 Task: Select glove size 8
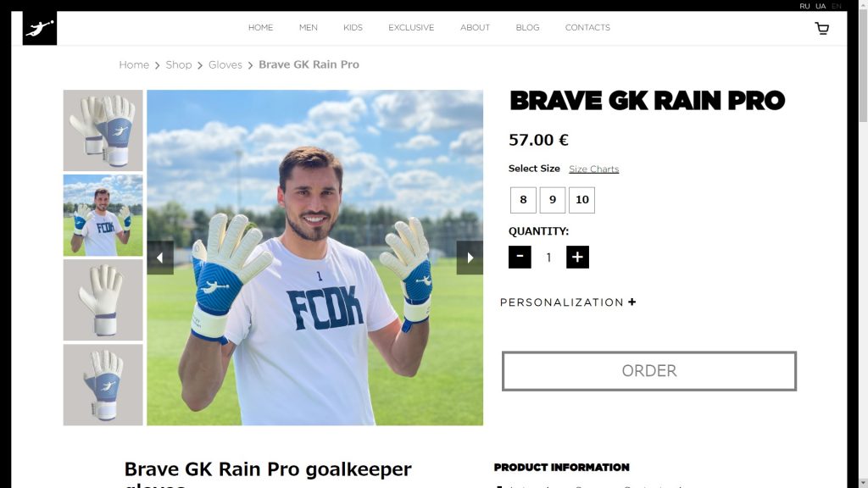[x=523, y=200]
